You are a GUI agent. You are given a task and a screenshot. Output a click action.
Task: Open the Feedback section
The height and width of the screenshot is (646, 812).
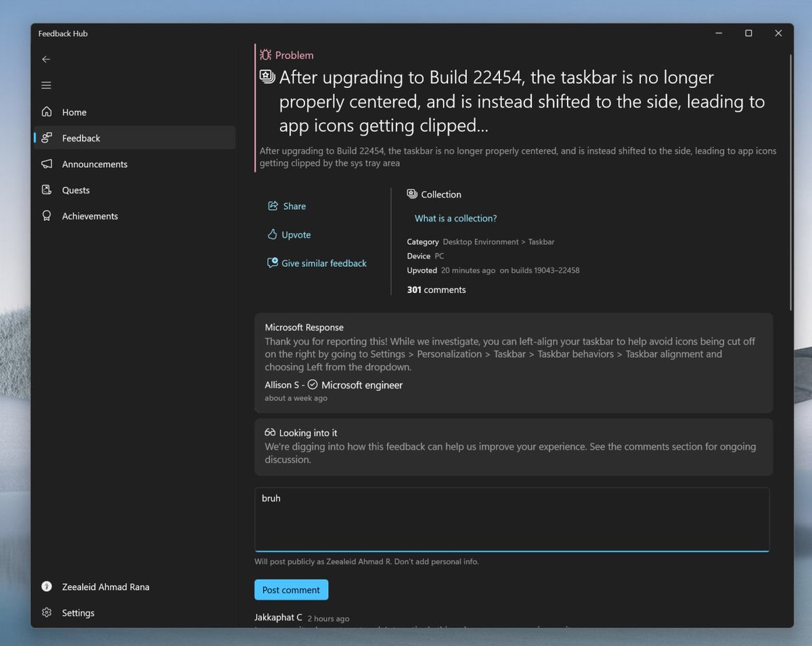click(x=135, y=138)
